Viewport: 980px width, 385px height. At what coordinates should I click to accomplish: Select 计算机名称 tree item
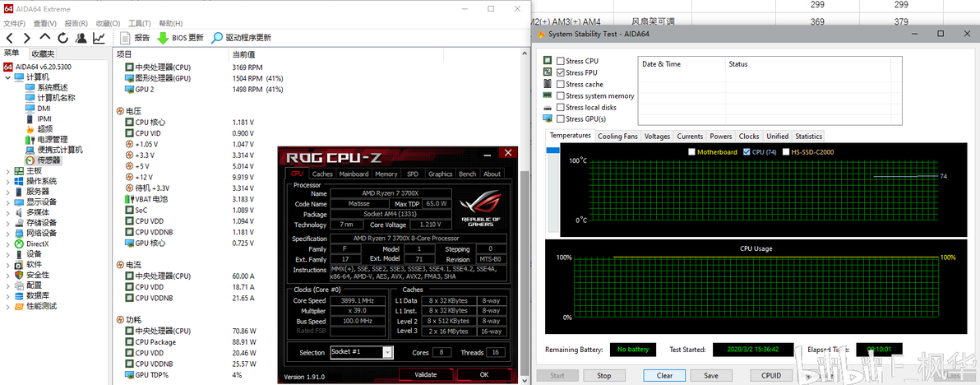click(56, 98)
